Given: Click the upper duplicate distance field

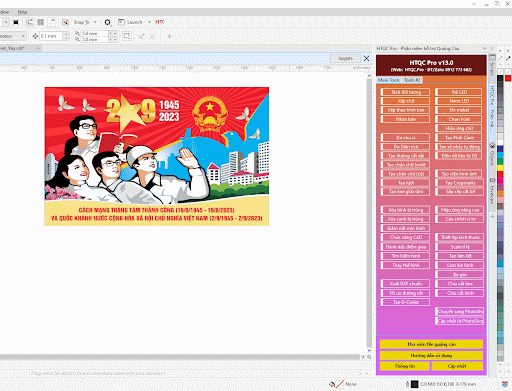Looking at the screenshot, I should coord(94,33).
